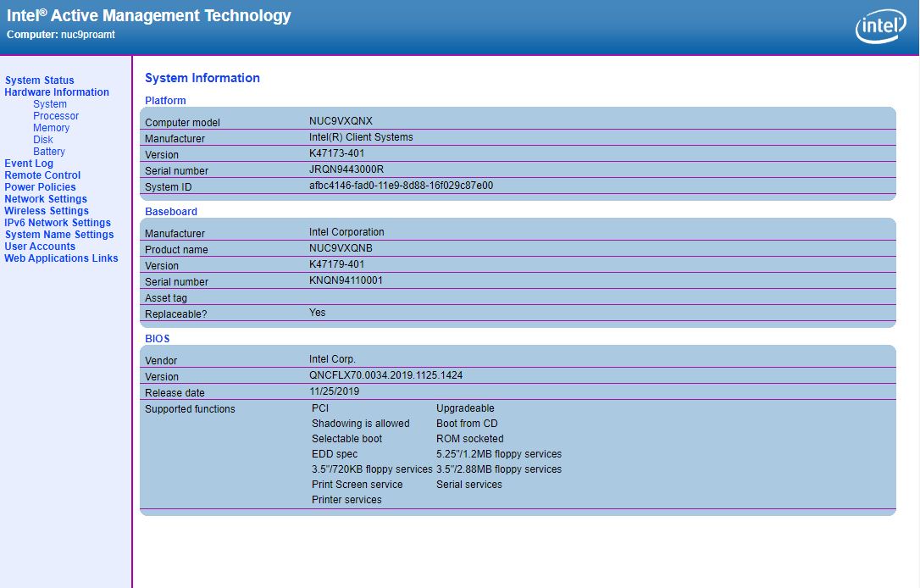
Task: Click Selectable boot entry
Action: (x=346, y=438)
